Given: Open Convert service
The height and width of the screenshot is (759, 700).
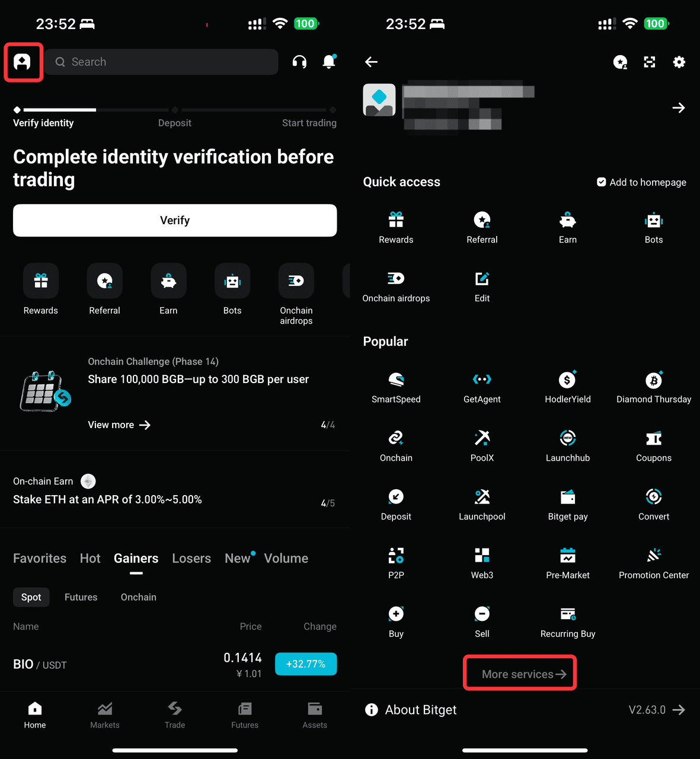Looking at the screenshot, I should 654,504.
